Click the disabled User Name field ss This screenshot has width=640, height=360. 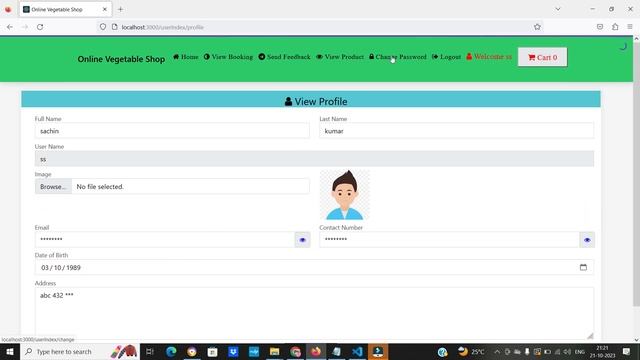(x=314, y=159)
